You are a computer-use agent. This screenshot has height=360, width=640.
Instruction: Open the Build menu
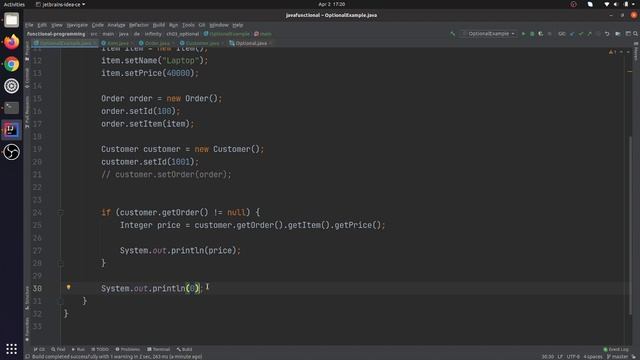click(159, 25)
